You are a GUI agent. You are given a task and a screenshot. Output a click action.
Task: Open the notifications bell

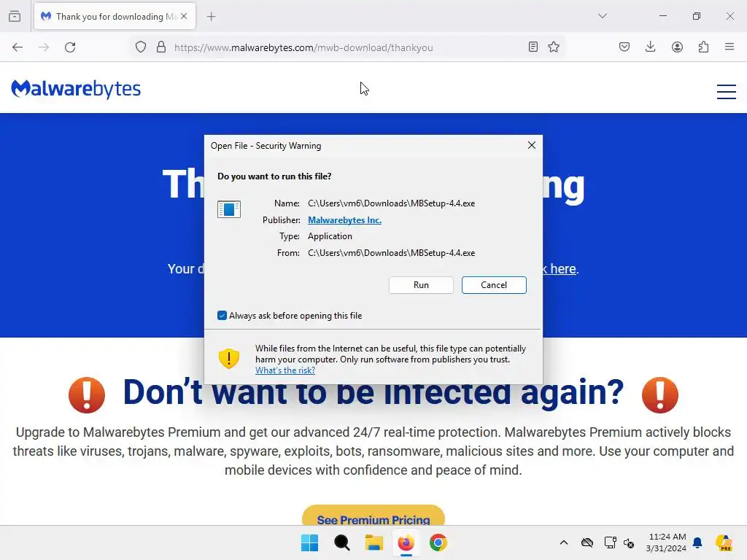point(697,542)
